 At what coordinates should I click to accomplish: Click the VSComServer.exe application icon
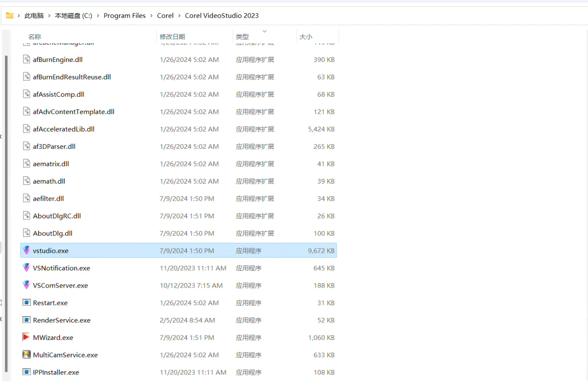(27, 285)
